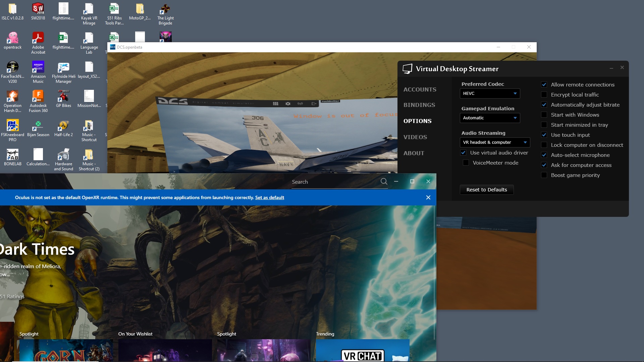
Task: Open the Amazon Music shortcut
Action: pyautogui.click(x=38, y=72)
